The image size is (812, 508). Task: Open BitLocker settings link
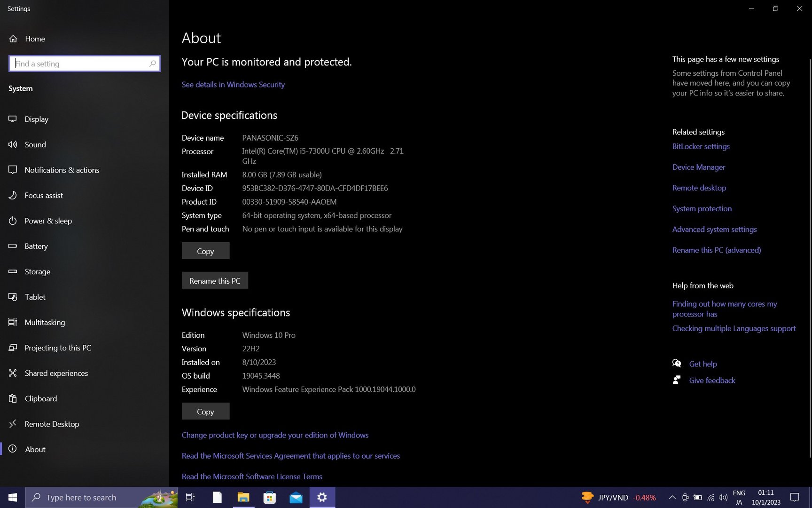tap(701, 147)
